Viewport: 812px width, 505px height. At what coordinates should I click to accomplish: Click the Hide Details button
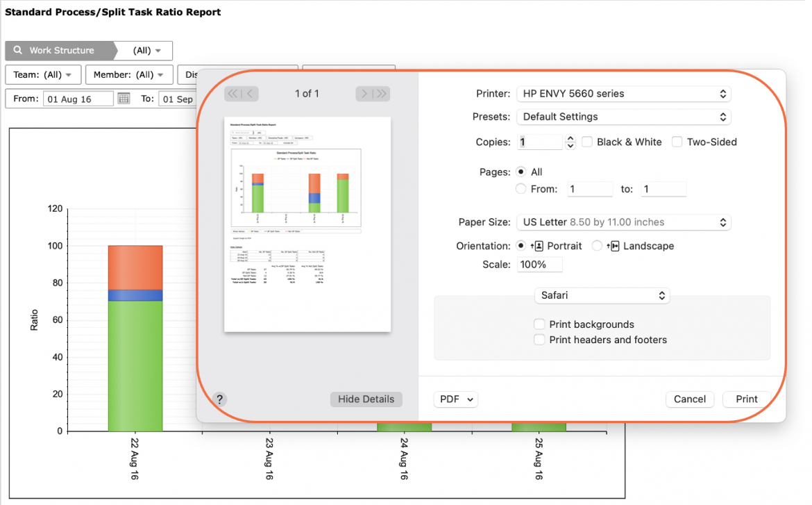[366, 399]
